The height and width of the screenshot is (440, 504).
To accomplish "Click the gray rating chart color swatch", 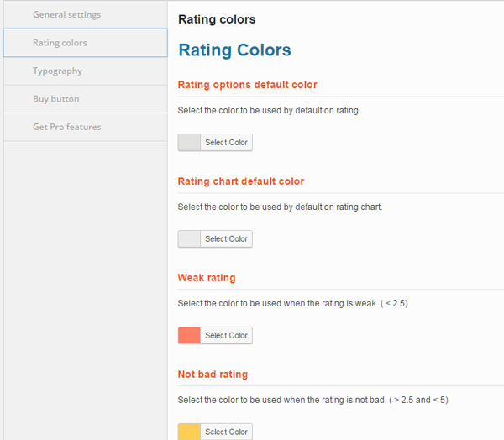I will click(x=190, y=239).
